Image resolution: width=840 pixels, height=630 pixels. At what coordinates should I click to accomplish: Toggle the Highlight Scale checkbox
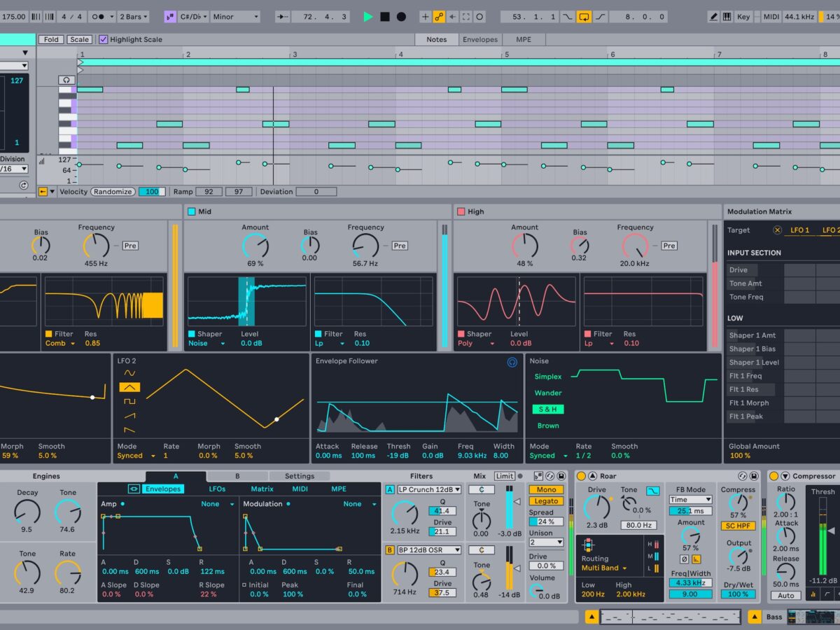(x=103, y=39)
